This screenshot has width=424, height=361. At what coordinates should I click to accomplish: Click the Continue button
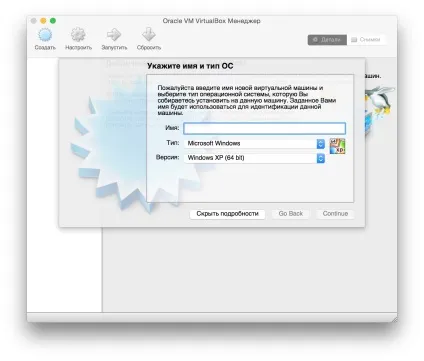(x=335, y=214)
